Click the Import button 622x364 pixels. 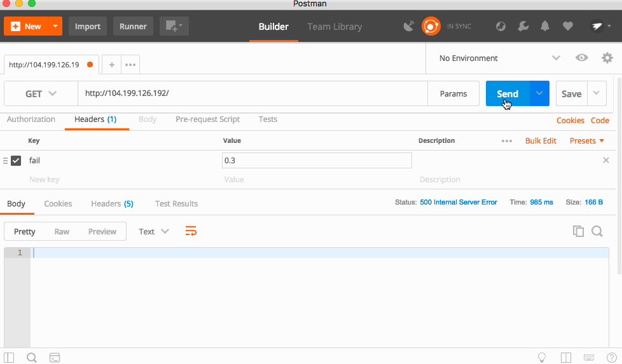(x=88, y=26)
